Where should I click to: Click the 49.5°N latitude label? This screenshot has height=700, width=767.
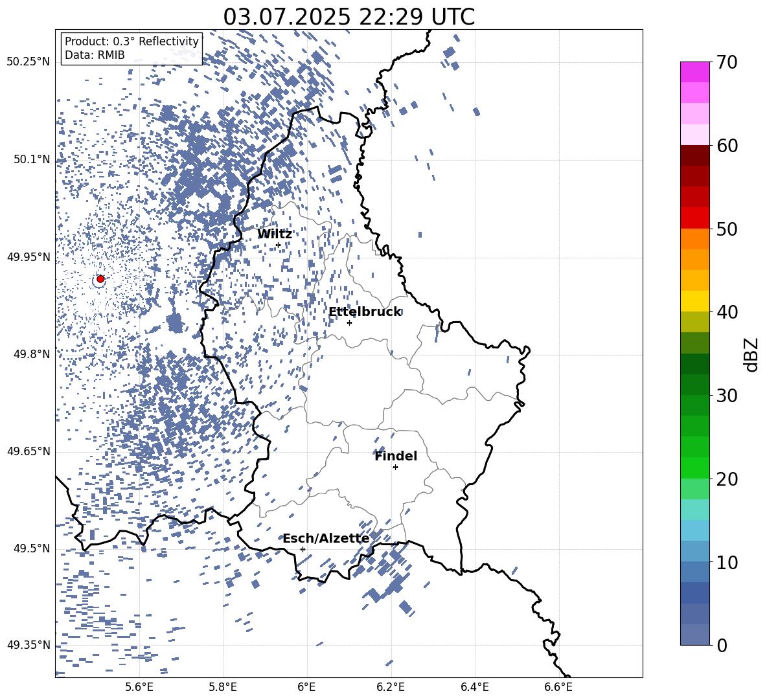32,548
